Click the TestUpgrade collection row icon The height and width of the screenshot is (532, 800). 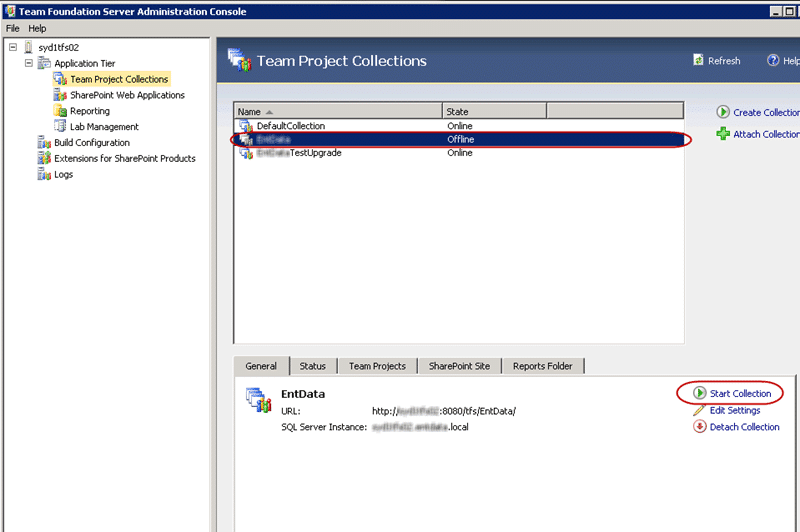246,153
